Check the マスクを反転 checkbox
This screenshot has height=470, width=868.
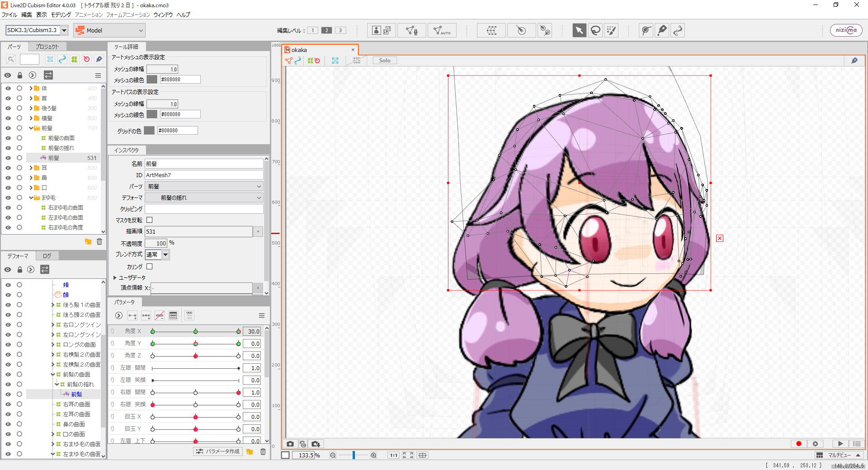point(150,220)
